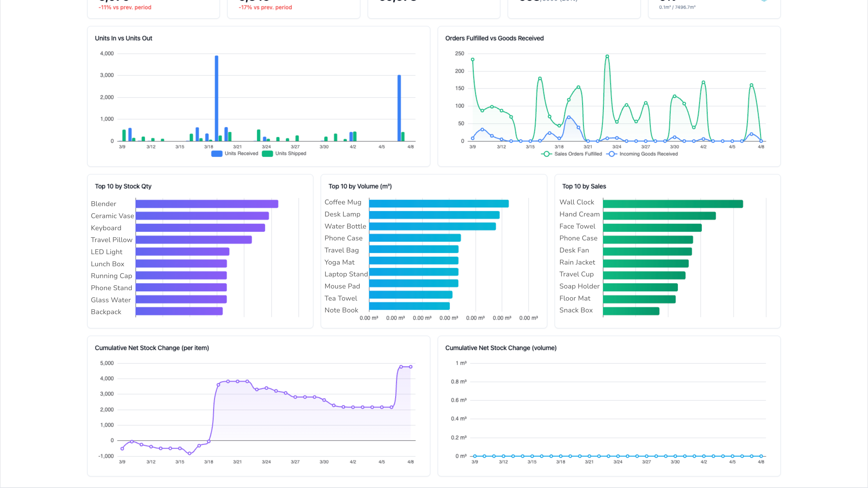
Task: Click the Desk Lamp volume bar
Action: (x=434, y=215)
